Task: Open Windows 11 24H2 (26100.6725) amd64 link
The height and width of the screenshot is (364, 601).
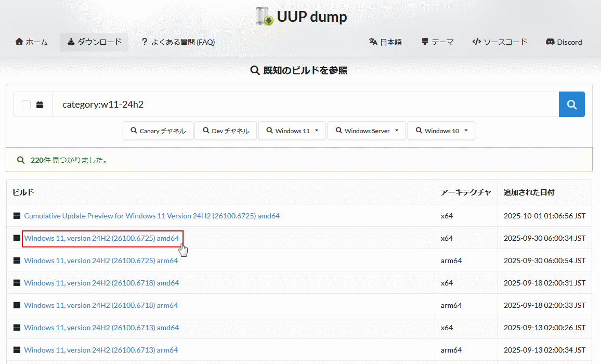Action: (101, 238)
